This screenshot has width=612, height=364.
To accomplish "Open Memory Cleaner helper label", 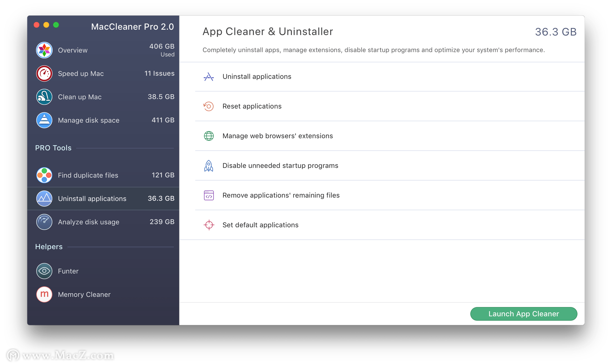I will (x=84, y=295).
